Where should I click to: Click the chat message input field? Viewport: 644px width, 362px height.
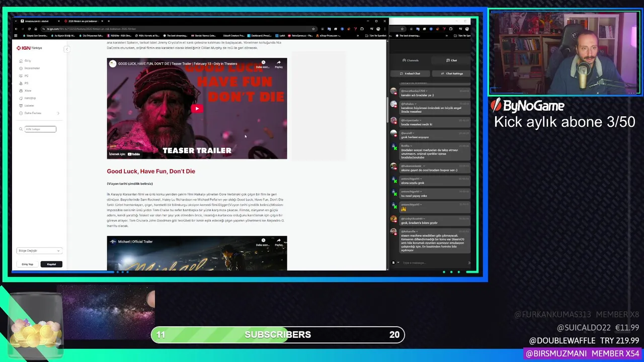pos(433,262)
